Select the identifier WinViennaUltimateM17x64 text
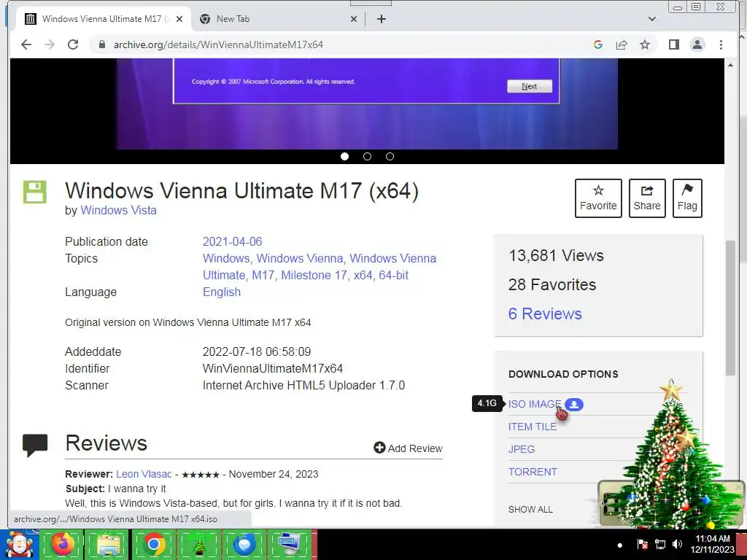 pos(273,368)
